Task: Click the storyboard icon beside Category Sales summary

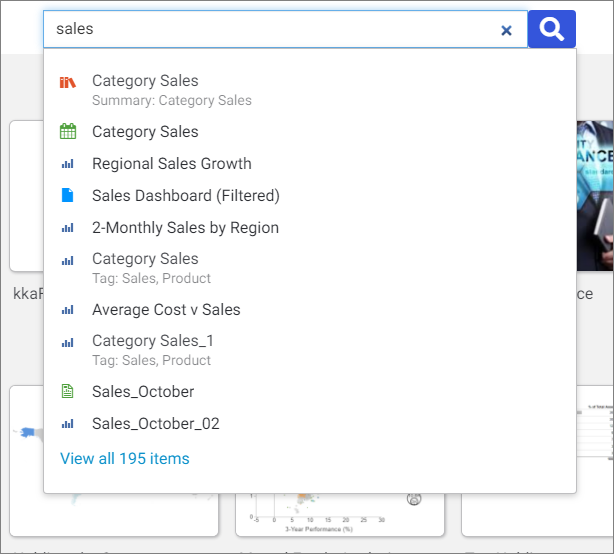Action: coord(68,82)
